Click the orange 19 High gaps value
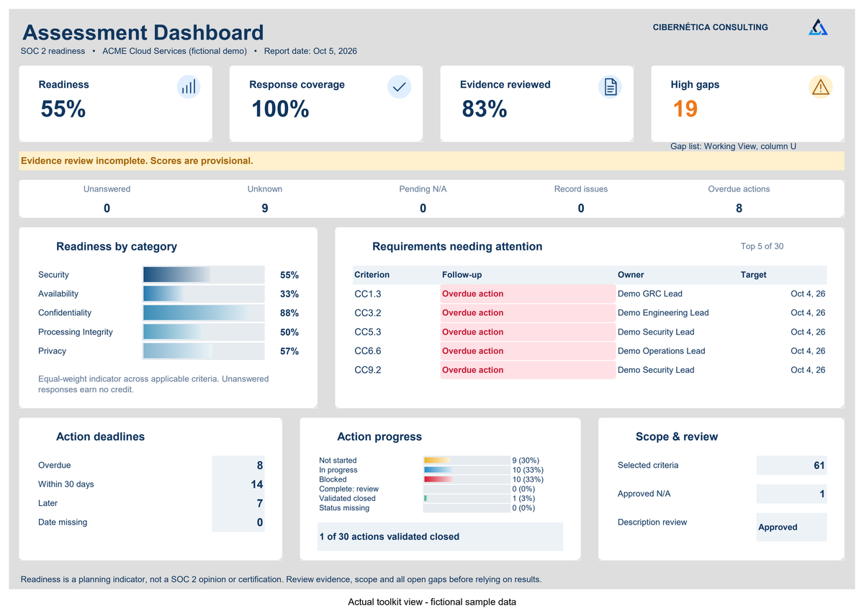The width and height of the screenshot is (864, 616). [685, 109]
